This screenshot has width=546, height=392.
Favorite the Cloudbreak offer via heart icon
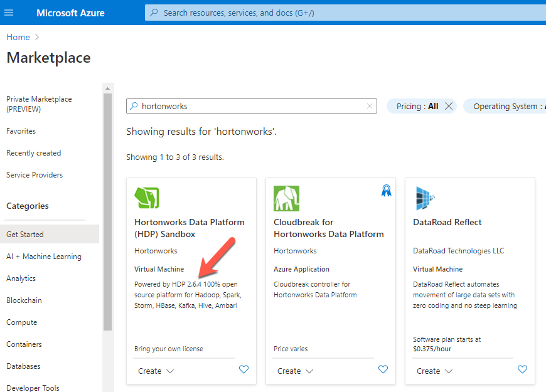pyautogui.click(x=383, y=369)
